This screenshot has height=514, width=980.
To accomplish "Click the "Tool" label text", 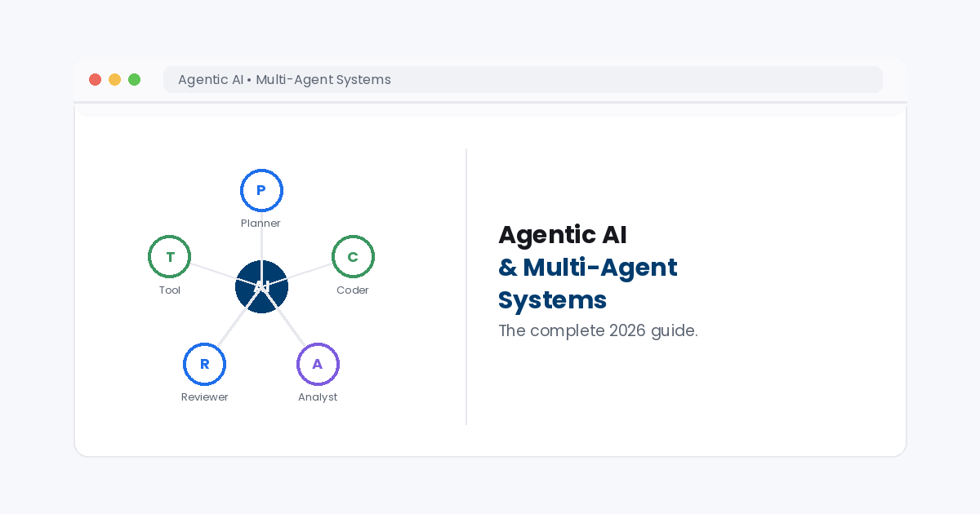I will (170, 290).
